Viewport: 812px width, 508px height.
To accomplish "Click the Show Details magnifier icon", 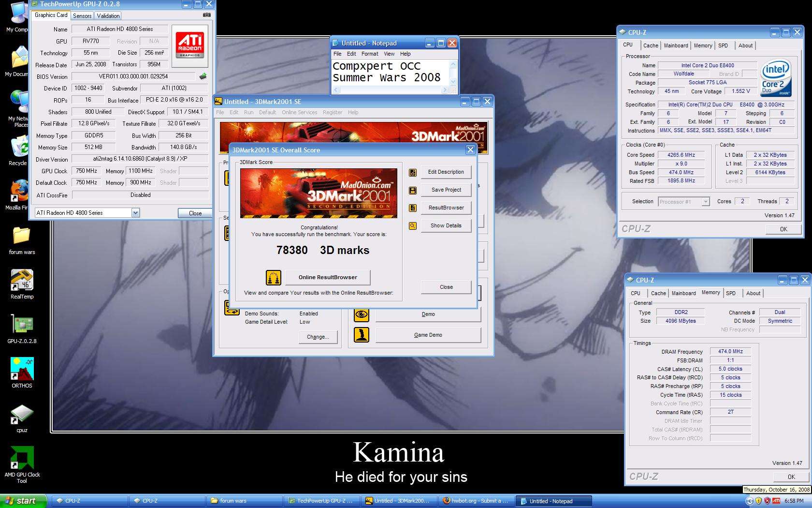I will 413,226.
